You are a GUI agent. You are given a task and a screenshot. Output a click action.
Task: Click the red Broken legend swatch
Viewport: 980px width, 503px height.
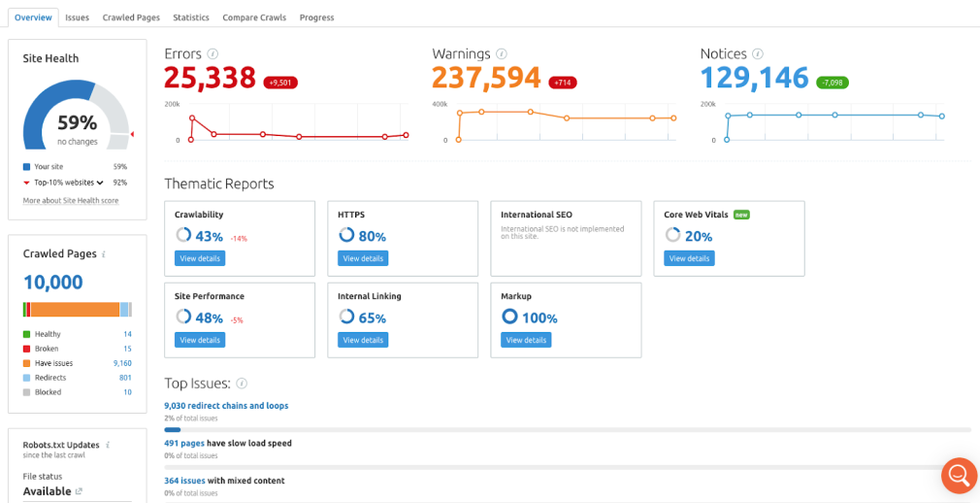click(26, 349)
